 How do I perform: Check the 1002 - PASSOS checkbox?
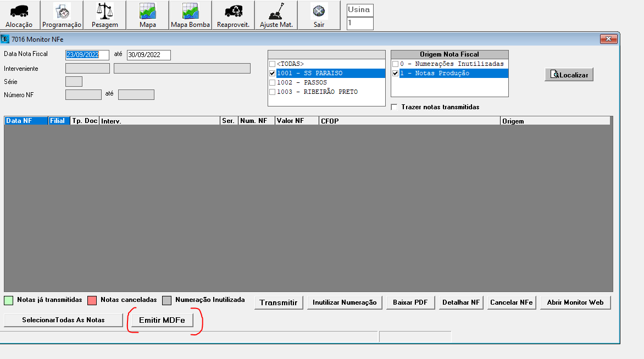tap(273, 82)
